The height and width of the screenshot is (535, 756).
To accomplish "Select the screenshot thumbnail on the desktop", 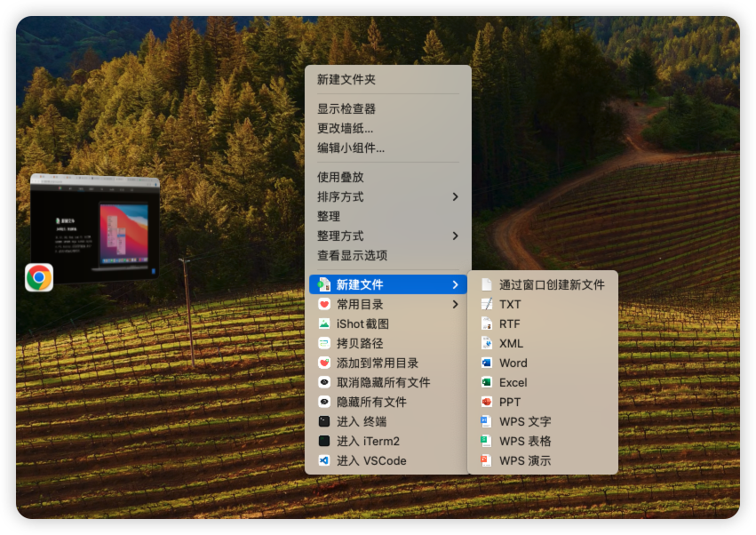I will click(x=95, y=229).
